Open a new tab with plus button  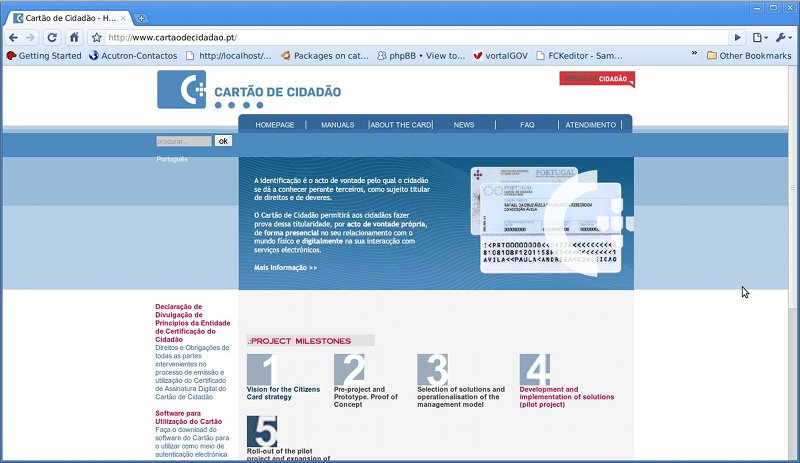[x=141, y=18]
